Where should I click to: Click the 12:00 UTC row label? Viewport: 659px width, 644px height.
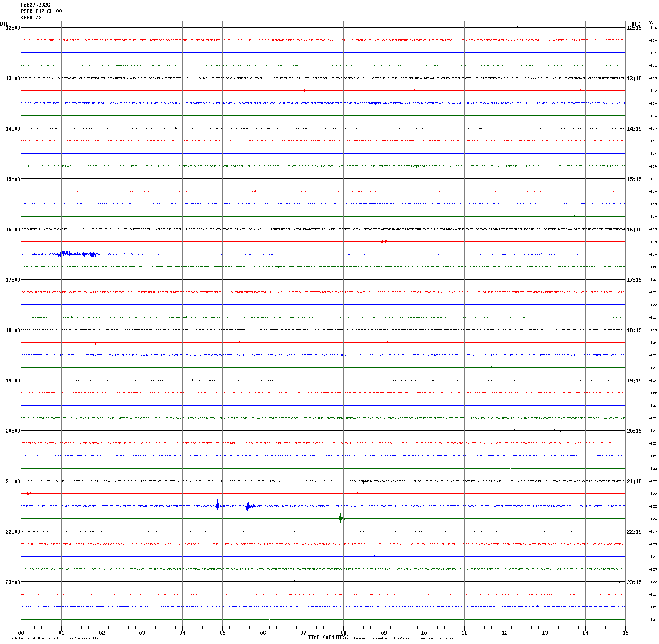pos(13,28)
